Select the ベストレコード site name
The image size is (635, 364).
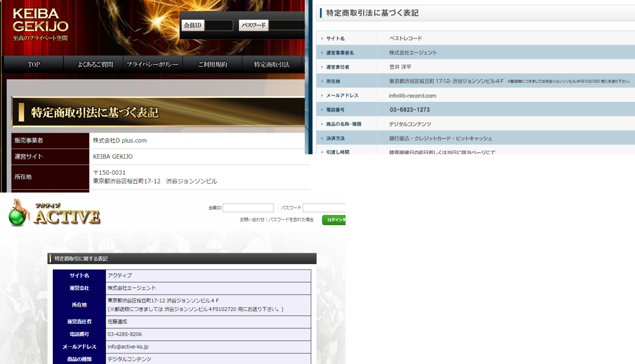(405, 38)
